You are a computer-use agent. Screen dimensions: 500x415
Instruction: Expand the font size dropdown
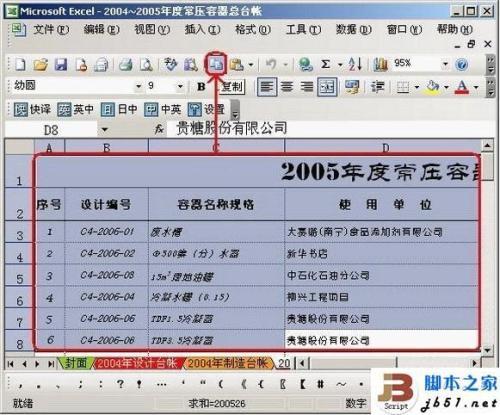(x=180, y=87)
